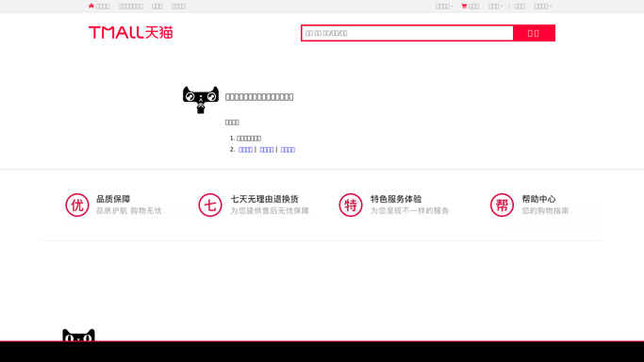The image size is (644, 362).
Task: Expand the dropdown just right of the cart
Action: (x=495, y=7)
